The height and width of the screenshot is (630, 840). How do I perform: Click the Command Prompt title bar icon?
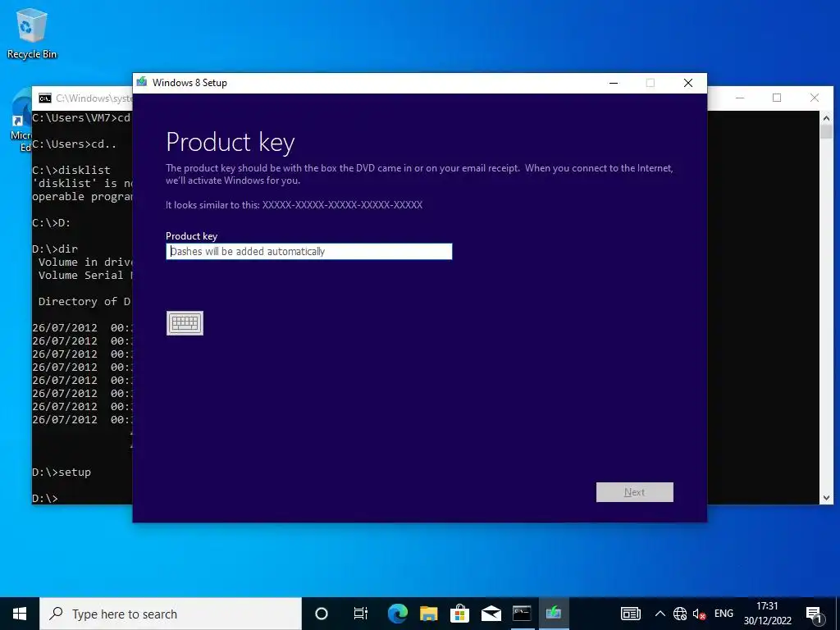coord(45,98)
